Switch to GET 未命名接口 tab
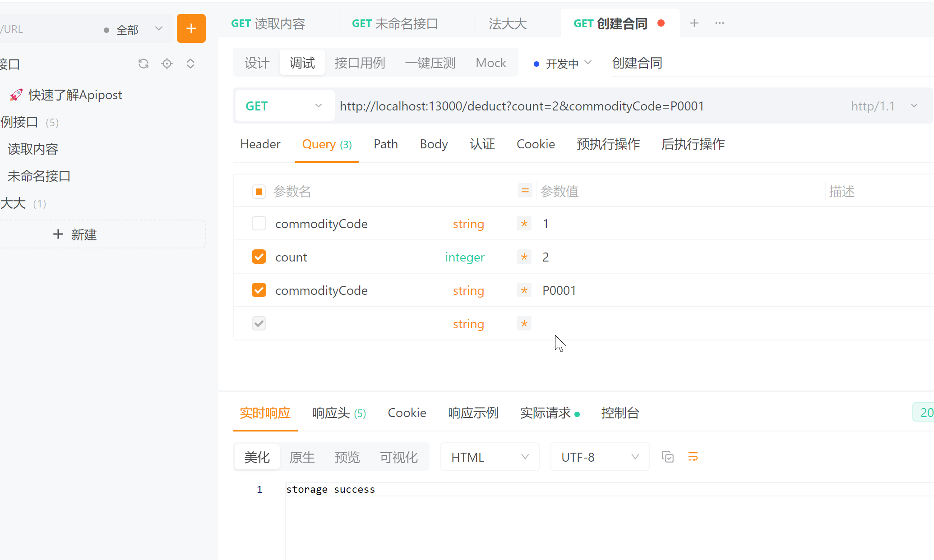Viewport: 934px width, 560px height. coord(395,23)
